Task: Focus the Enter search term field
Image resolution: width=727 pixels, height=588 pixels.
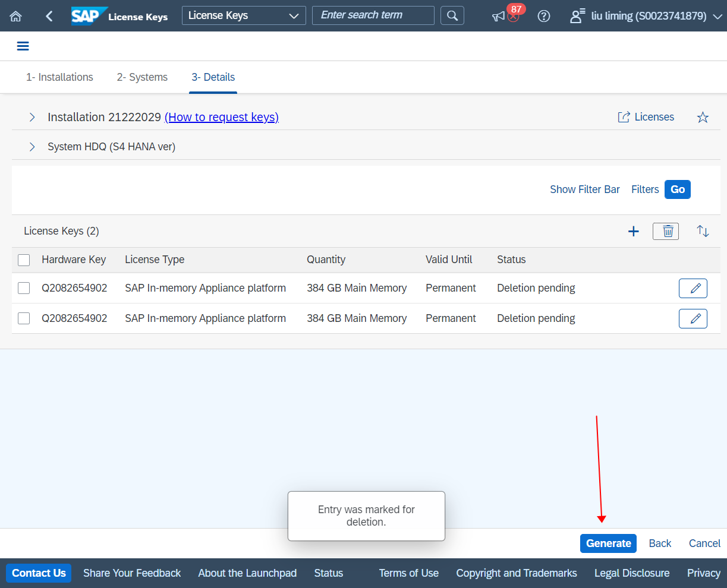Action: click(x=373, y=15)
